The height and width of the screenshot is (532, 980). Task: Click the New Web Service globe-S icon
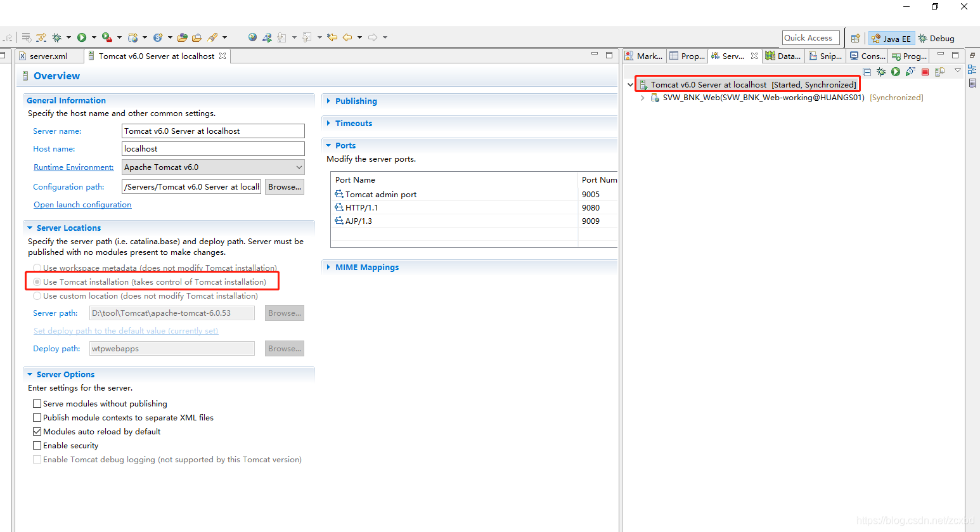[158, 37]
